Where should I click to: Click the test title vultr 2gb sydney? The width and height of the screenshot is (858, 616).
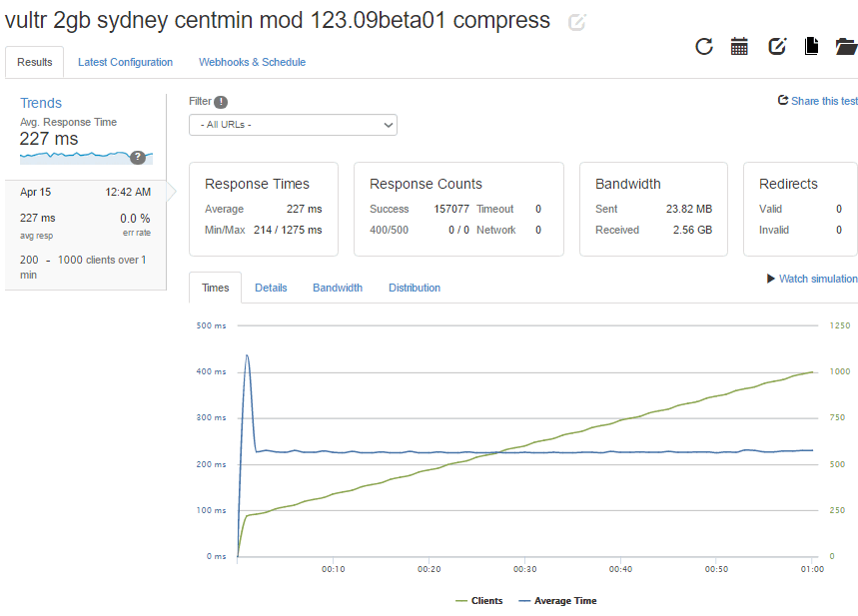click(x=278, y=20)
